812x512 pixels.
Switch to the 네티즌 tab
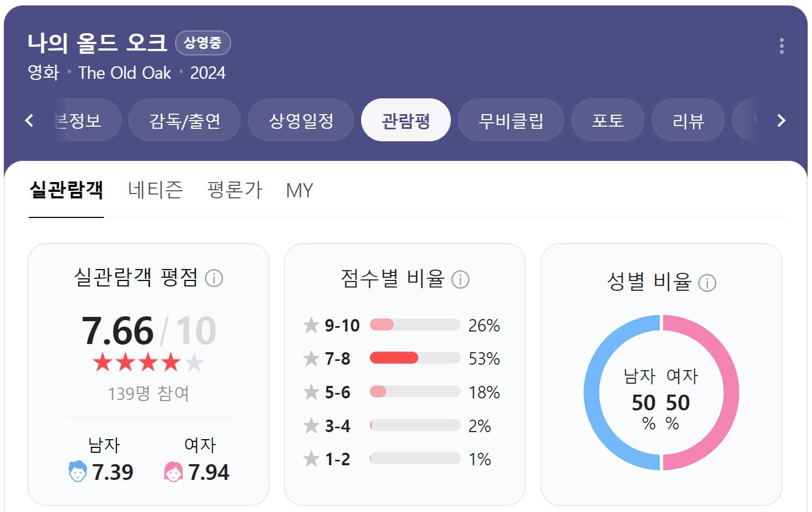point(155,190)
